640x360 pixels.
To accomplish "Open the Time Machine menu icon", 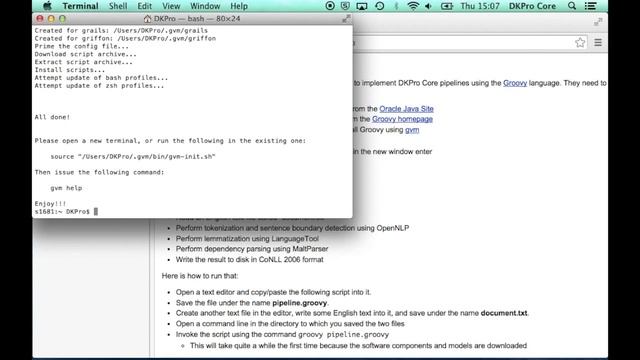I will 380,6.
